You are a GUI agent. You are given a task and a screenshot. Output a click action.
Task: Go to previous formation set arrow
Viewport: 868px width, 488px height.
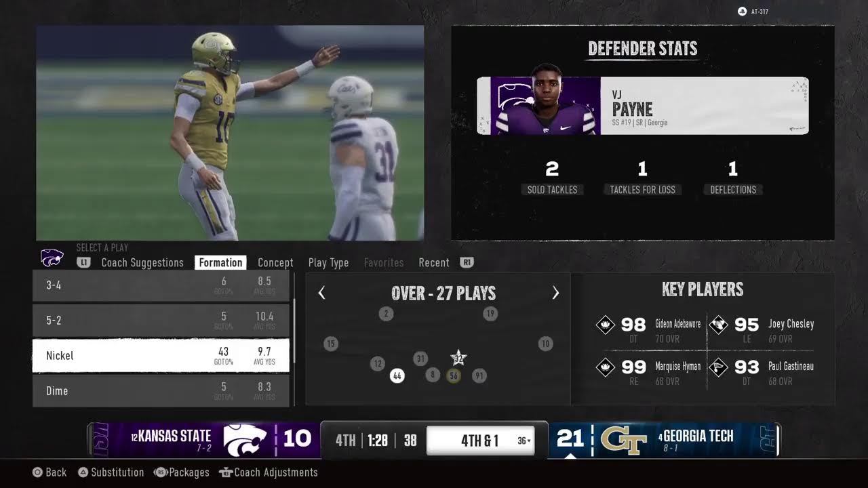pos(321,293)
